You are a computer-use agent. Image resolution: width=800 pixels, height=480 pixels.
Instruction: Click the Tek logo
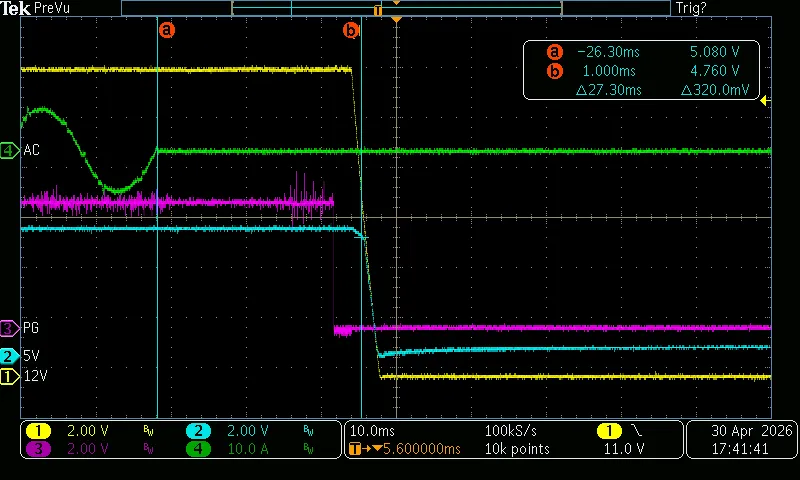click(x=15, y=8)
